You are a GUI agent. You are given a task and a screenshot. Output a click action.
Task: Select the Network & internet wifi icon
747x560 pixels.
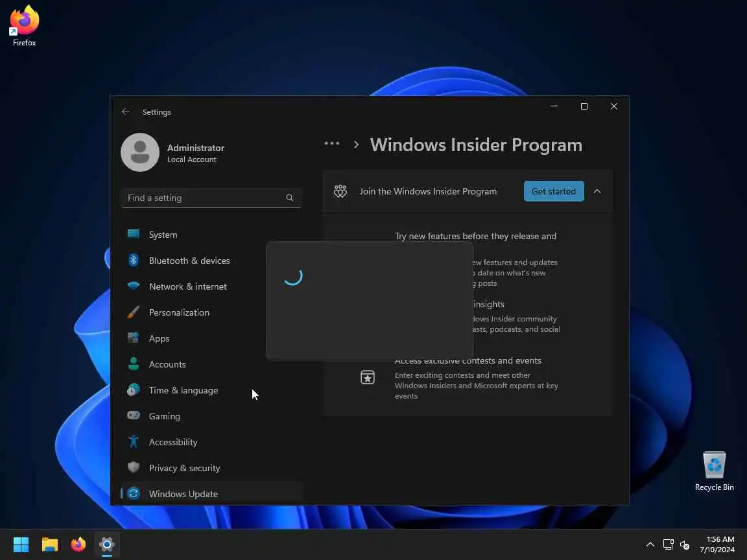point(134,286)
